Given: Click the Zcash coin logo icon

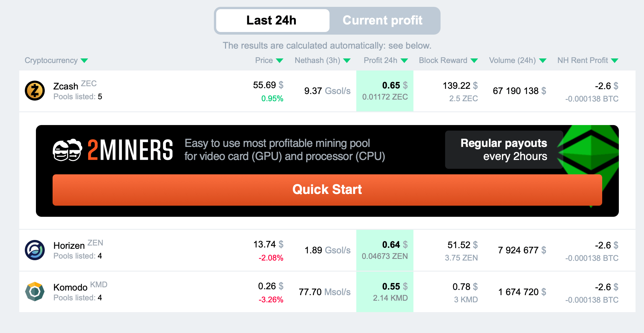Looking at the screenshot, I should [x=35, y=90].
